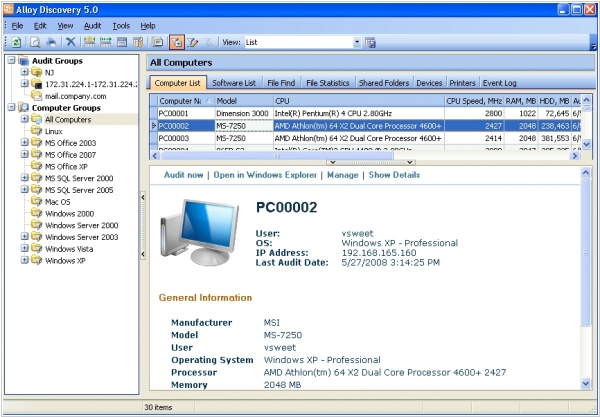Image resolution: width=600 pixels, height=417 pixels.
Task: Open the File menu
Action: 17,26
